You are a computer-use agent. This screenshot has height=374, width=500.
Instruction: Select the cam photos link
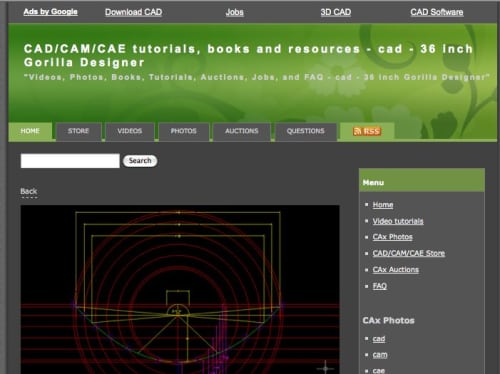[380, 355]
